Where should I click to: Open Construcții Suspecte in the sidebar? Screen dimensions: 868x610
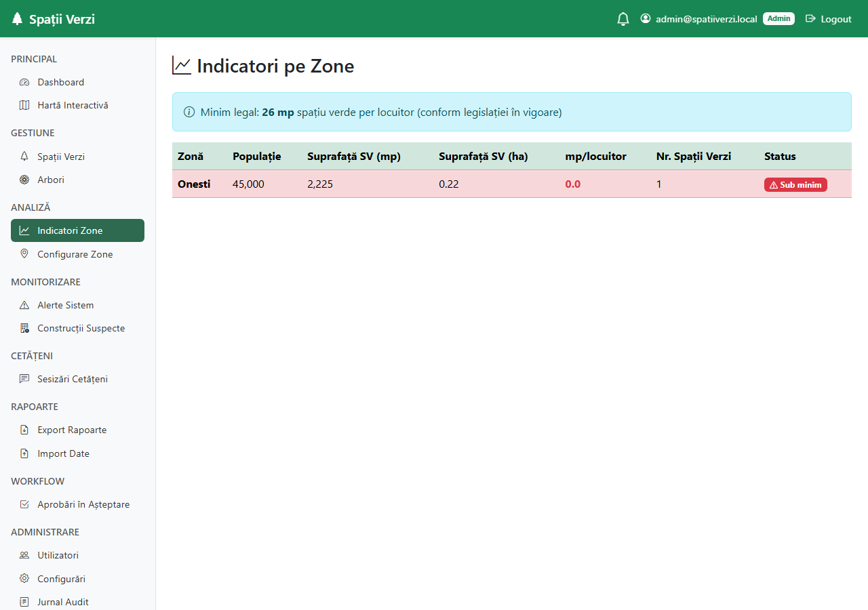pos(77,328)
